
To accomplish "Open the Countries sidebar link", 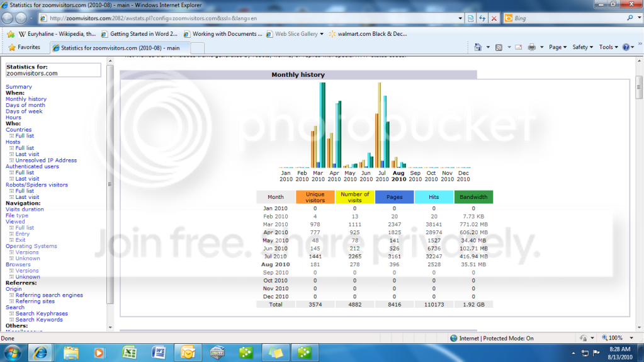I will [x=18, y=130].
